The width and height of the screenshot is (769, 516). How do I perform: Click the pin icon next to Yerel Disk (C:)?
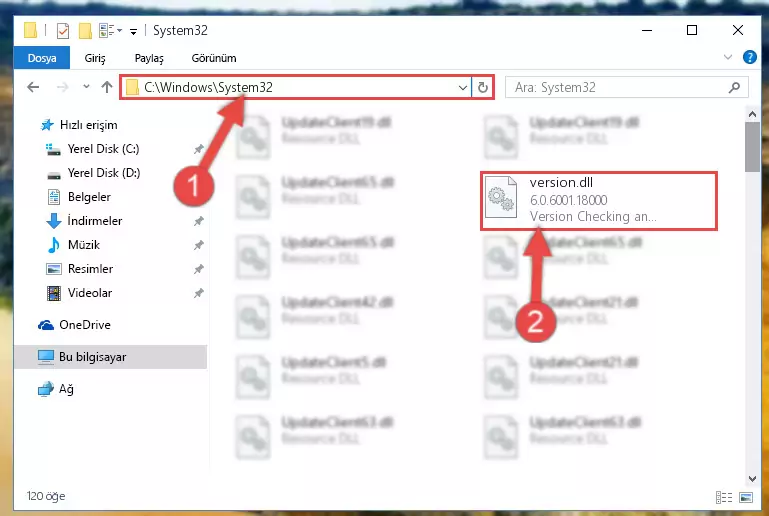tap(199, 149)
